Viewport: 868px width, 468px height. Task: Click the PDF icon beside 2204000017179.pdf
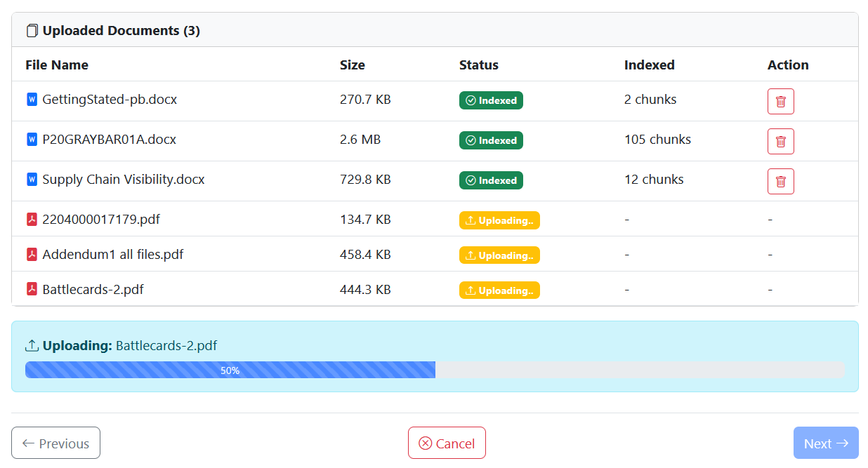(32, 219)
